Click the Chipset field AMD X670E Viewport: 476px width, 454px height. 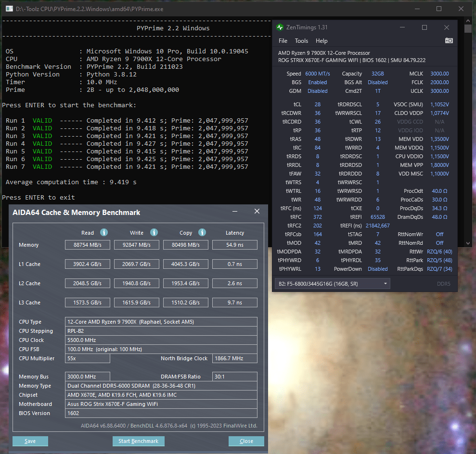pos(161,395)
